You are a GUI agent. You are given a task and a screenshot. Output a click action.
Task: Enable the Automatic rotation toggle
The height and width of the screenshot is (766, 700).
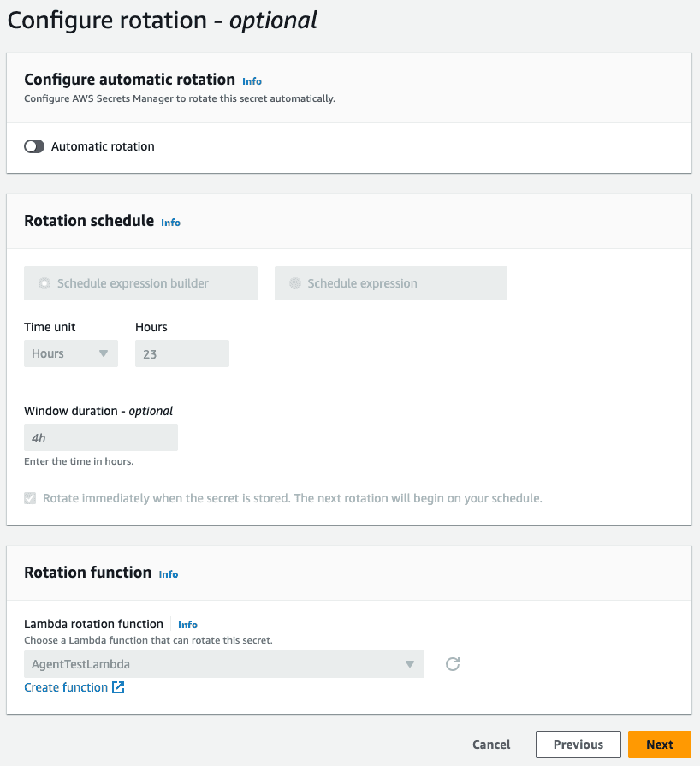[x=34, y=146]
